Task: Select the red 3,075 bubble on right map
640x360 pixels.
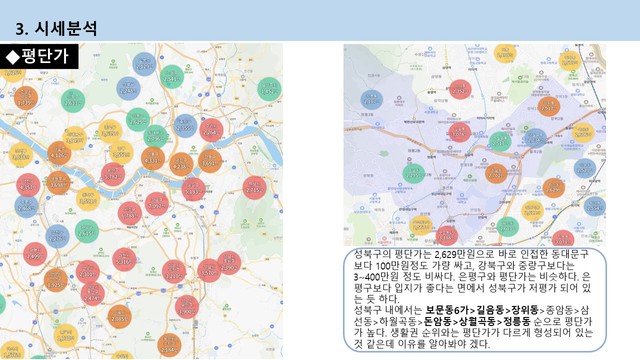Action: pos(460,132)
